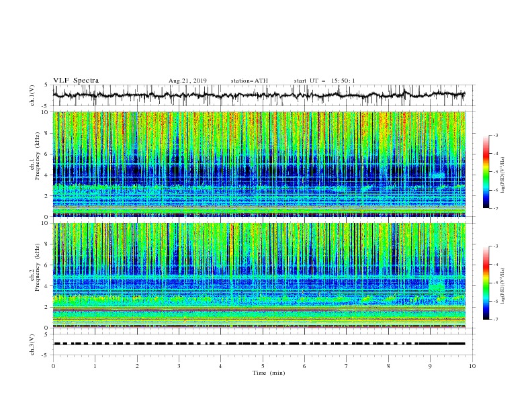This screenshot has width=532, height=411.
Task: Click the ch.2 "Frequency (kHz)" axis label
Action: click(37, 267)
